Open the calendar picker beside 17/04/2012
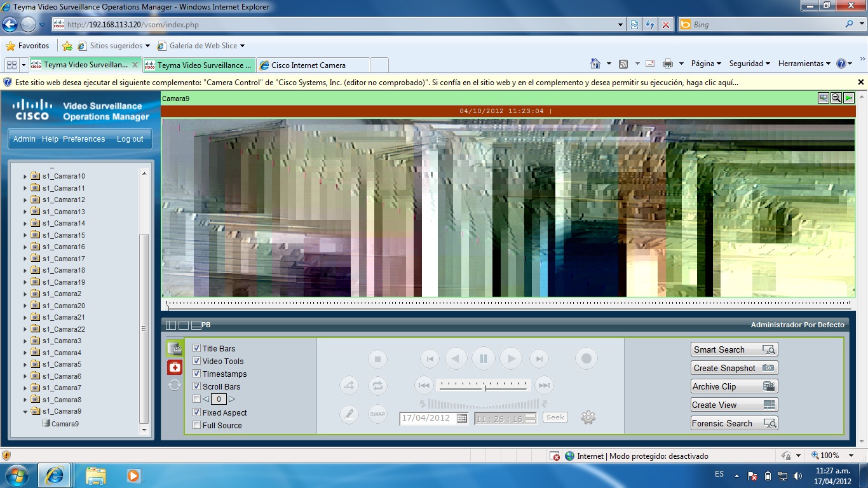This screenshot has height=488, width=868. click(462, 418)
